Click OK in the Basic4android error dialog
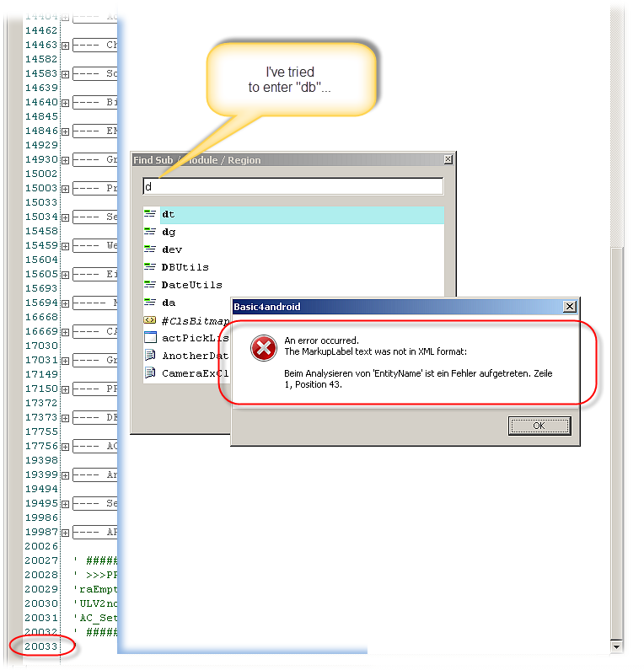Image resolution: width=644 pixels, height=670 pixels. [539, 426]
